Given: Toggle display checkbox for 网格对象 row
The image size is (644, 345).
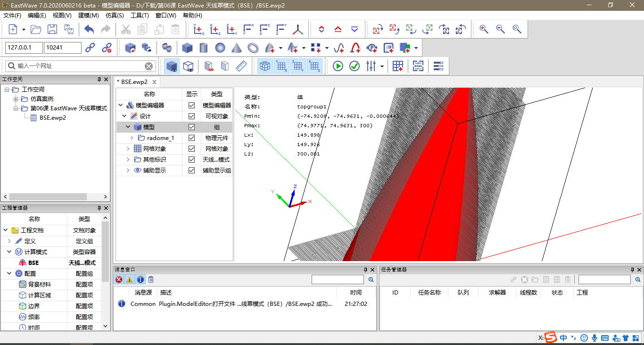Looking at the screenshot, I should click(x=191, y=149).
